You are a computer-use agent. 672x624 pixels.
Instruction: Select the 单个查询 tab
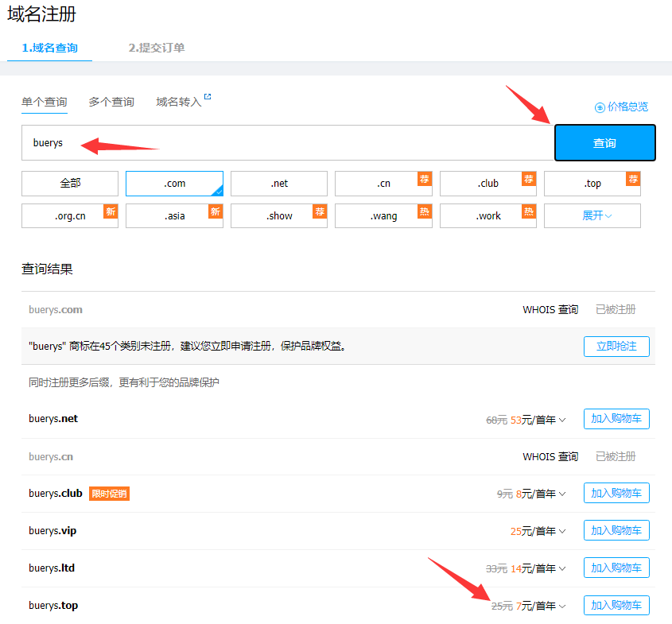[45, 102]
